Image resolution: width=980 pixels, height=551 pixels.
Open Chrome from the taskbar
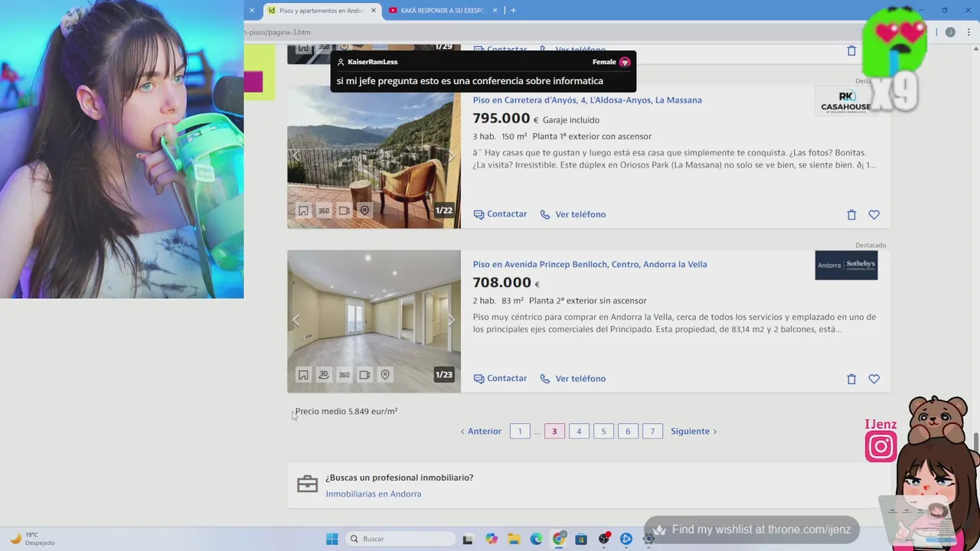pyautogui.click(x=559, y=539)
